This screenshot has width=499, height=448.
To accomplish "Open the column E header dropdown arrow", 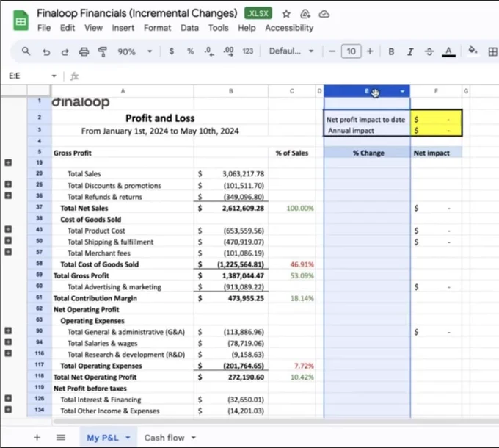I will coord(402,91).
